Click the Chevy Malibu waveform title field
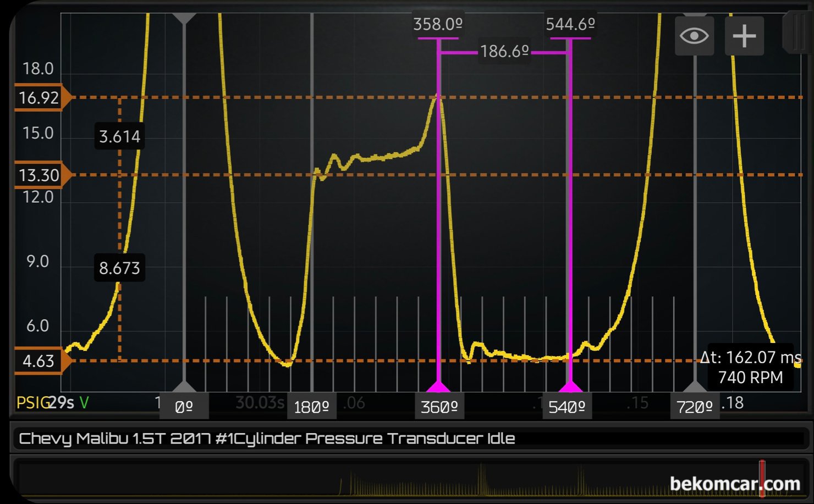Viewport: 814px width, 504px height. point(407,439)
